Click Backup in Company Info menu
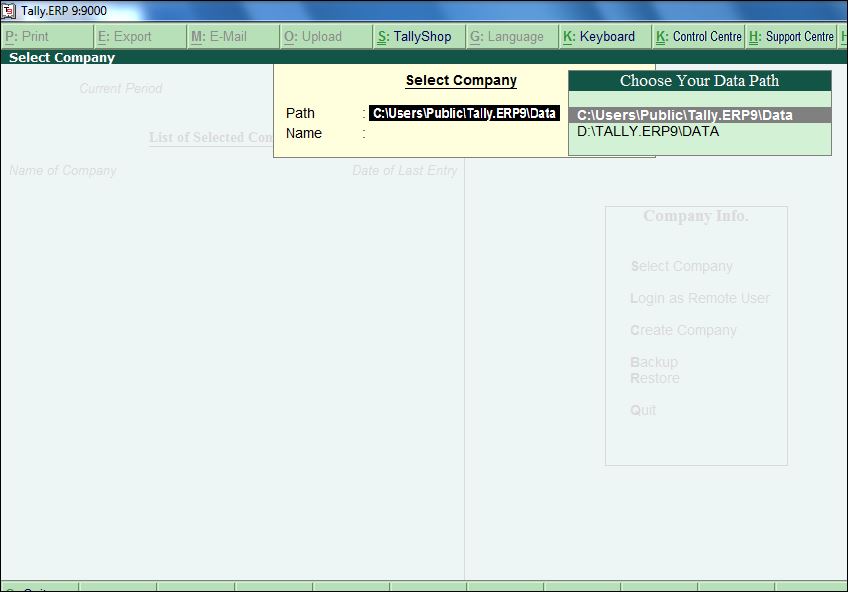This screenshot has height=592, width=848. (x=654, y=362)
